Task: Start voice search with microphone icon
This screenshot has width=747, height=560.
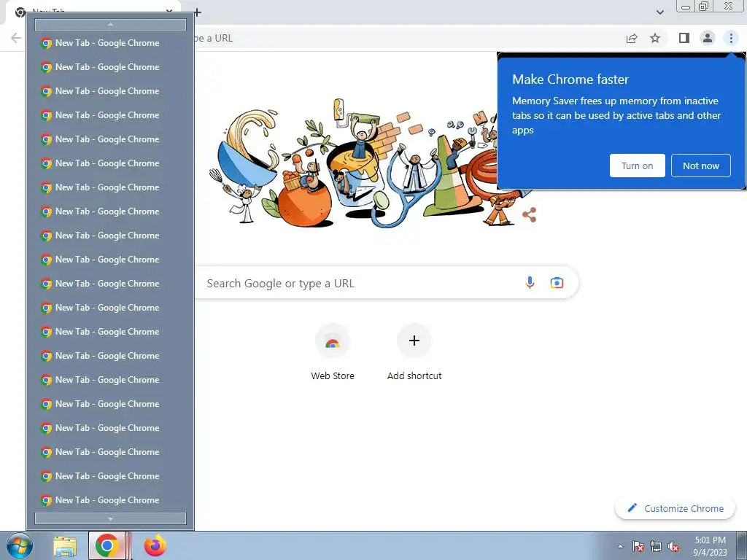Action: (530, 283)
